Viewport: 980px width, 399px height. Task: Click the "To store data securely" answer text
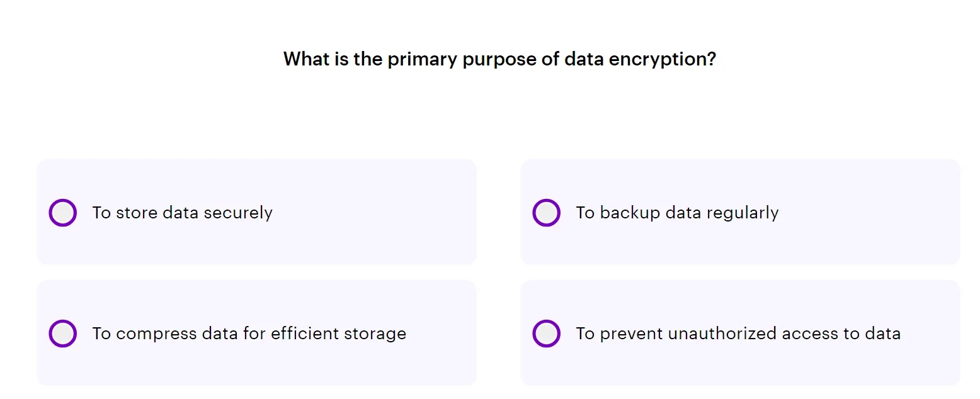click(x=182, y=213)
